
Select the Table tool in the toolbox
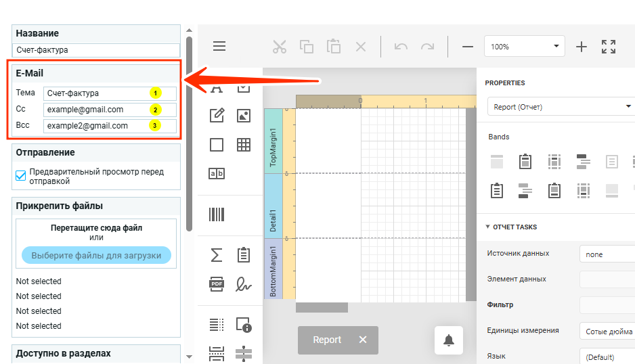point(244,145)
